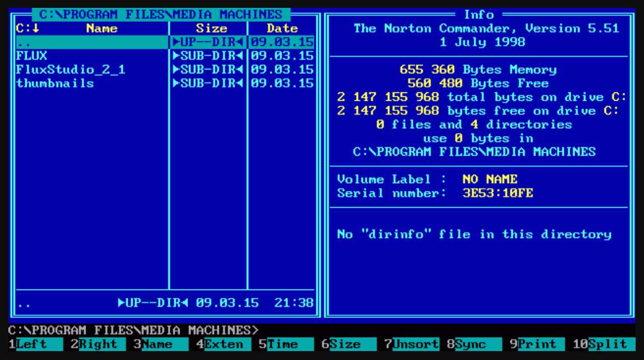The height and width of the screenshot is (360, 644).
Task: Click the path in the Info panel
Action: tap(474, 152)
